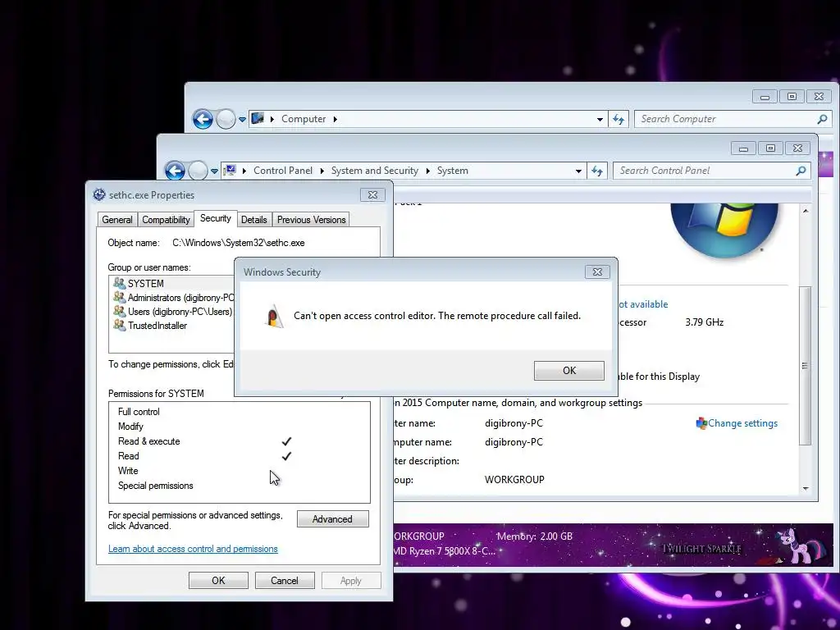Click OK in the Windows Security dialog
Viewport: 840px width, 630px height.
569,370
